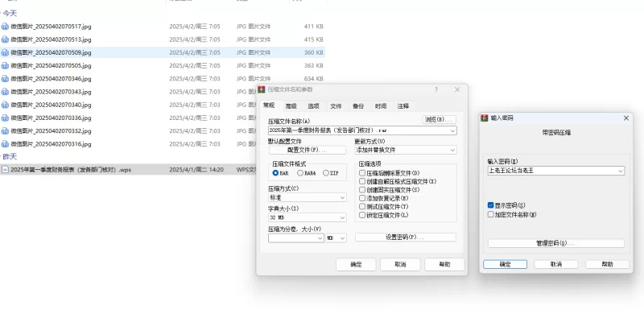Uncheck 显示密码 checkbox
This screenshot has height=314, width=644.
(490, 205)
